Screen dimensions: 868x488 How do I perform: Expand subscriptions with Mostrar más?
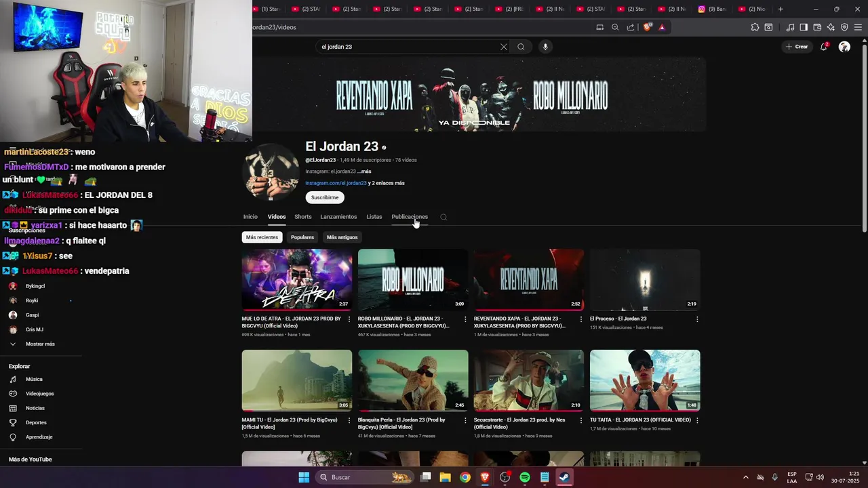point(39,344)
